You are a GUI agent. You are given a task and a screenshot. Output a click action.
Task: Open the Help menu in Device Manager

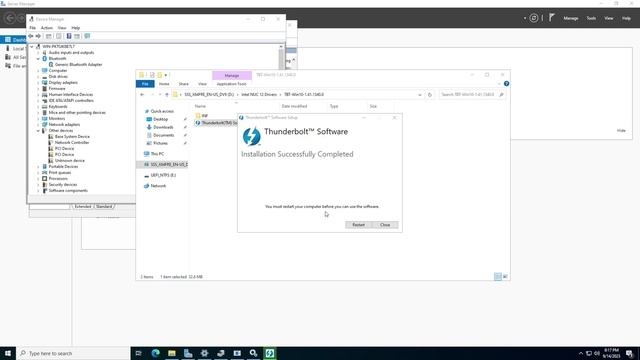[x=76, y=28]
